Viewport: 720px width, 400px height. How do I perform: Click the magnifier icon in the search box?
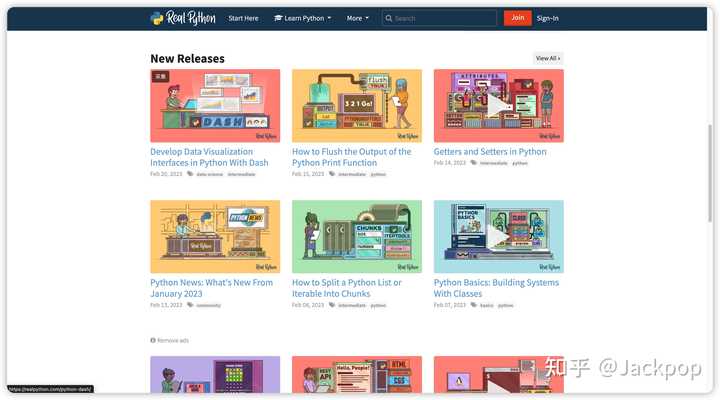[x=388, y=18]
